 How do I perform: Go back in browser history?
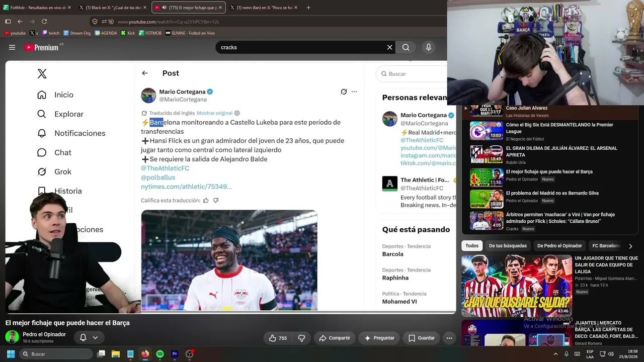click(x=20, y=22)
